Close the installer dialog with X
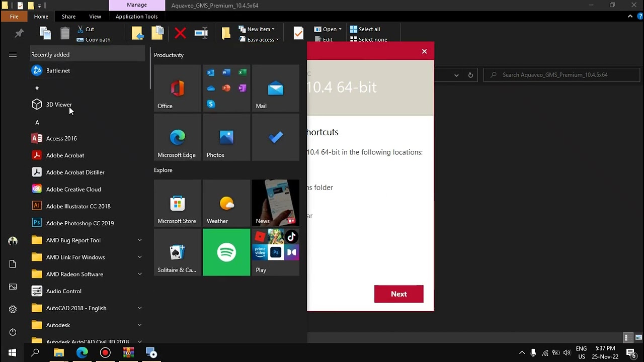The image size is (644, 362). (x=424, y=51)
